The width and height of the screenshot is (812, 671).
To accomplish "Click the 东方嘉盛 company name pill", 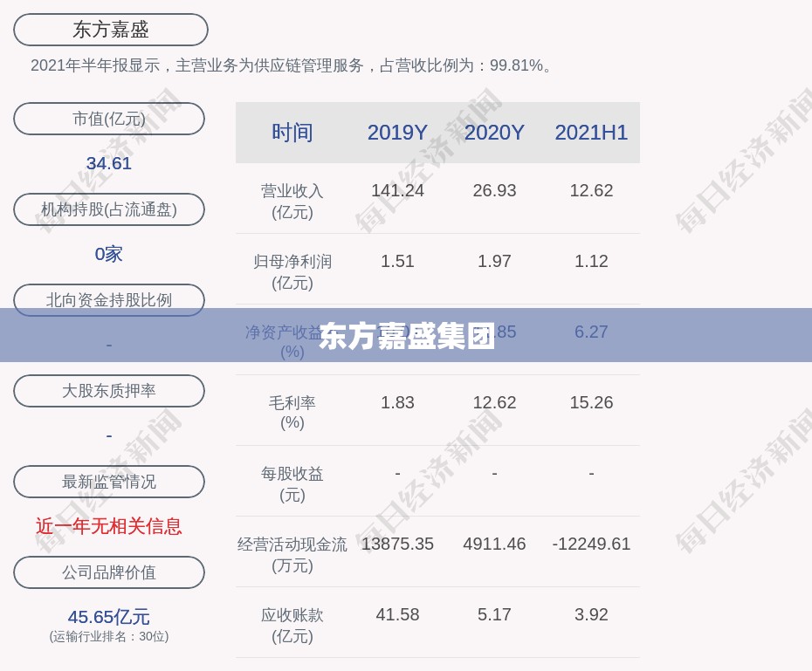I will point(110,30).
